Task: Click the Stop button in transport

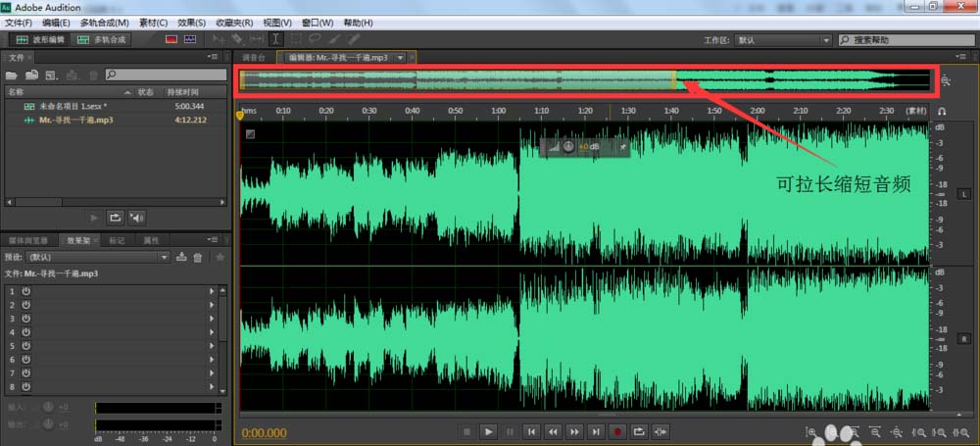Action: pyautogui.click(x=466, y=431)
